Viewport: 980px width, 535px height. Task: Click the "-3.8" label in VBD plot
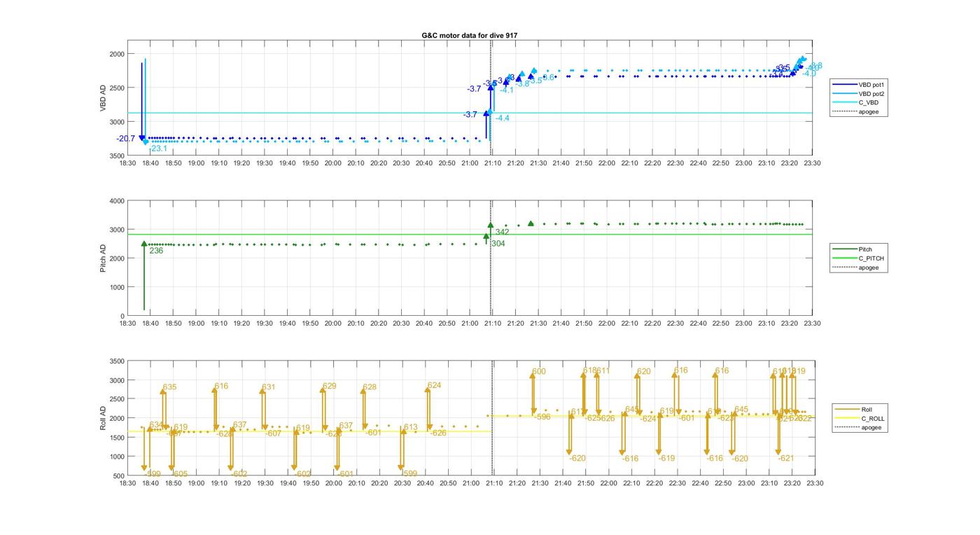(x=523, y=84)
